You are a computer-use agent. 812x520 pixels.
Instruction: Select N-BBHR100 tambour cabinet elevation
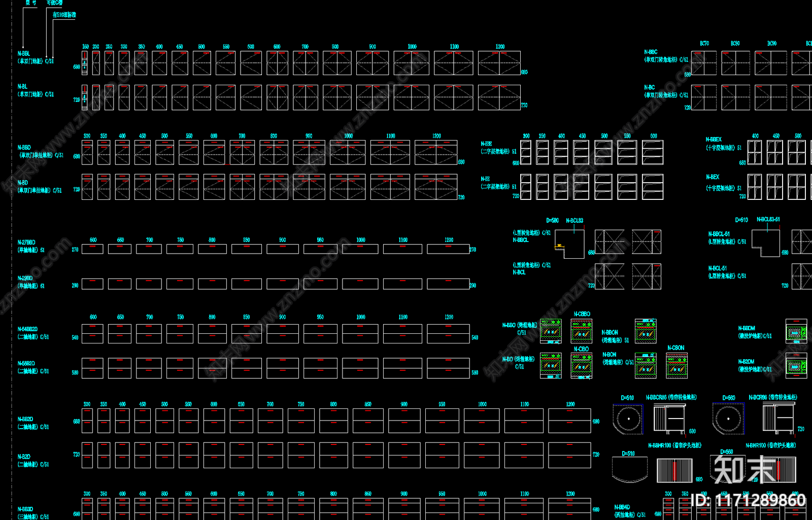tap(674, 470)
